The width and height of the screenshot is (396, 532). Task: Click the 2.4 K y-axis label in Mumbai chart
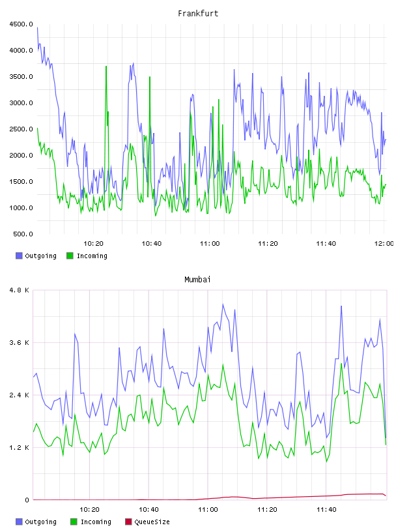[x=19, y=395]
